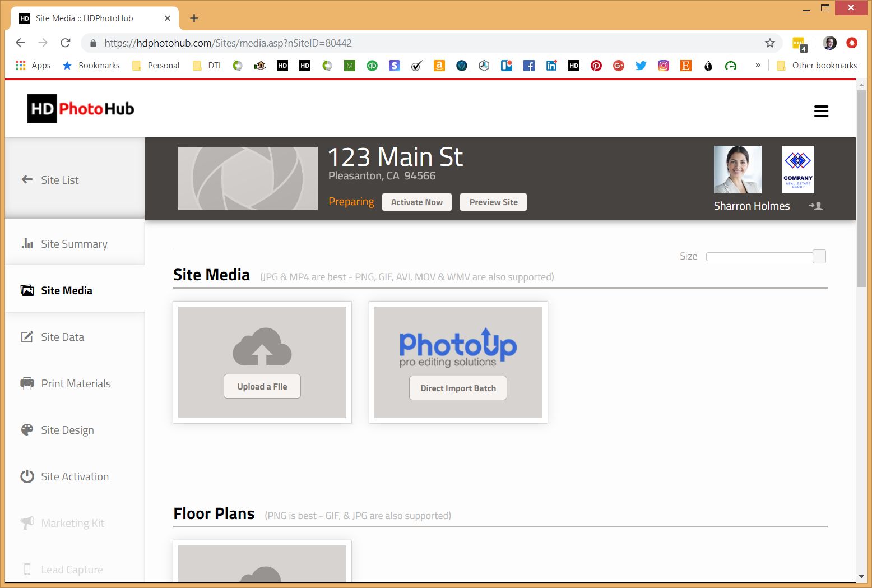Open the QuickBooks bookmark icon
The image size is (872, 588).
tap(372, 66)
